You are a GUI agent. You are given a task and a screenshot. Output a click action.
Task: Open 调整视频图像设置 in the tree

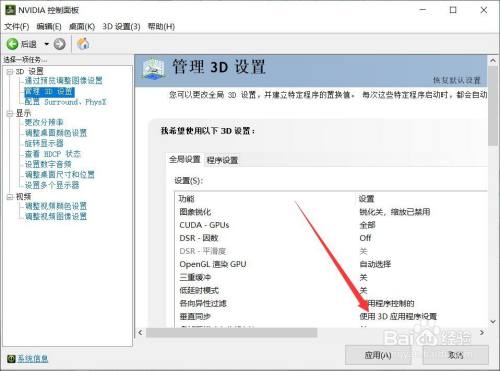click(56, 216)
